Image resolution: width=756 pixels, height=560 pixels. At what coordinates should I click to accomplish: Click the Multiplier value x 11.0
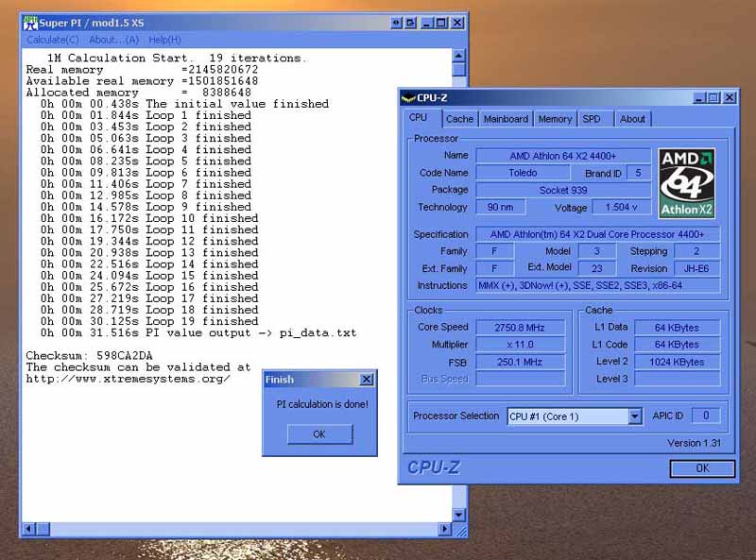pyautogui.click(x=520, y=345)
